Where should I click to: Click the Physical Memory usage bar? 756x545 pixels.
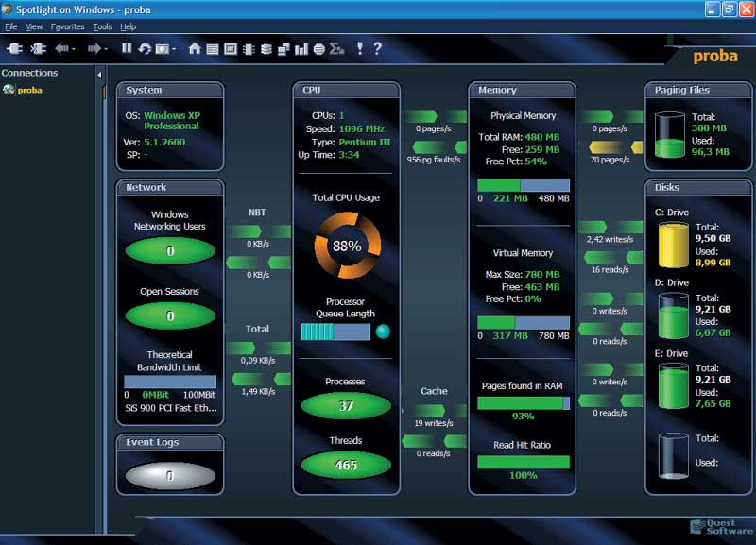pos(524,185)
